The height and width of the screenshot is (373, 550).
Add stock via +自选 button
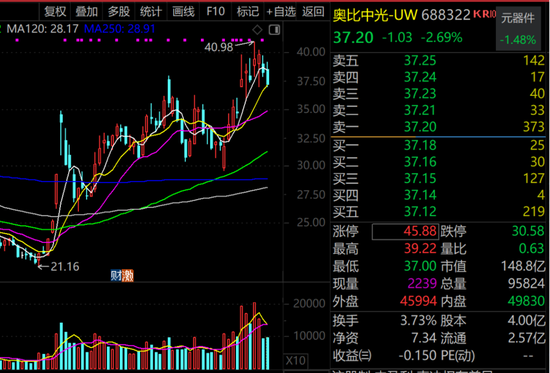coord(281,12)
